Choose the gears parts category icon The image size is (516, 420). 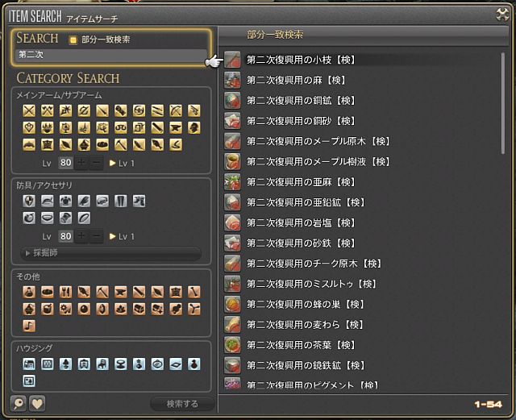65,309
